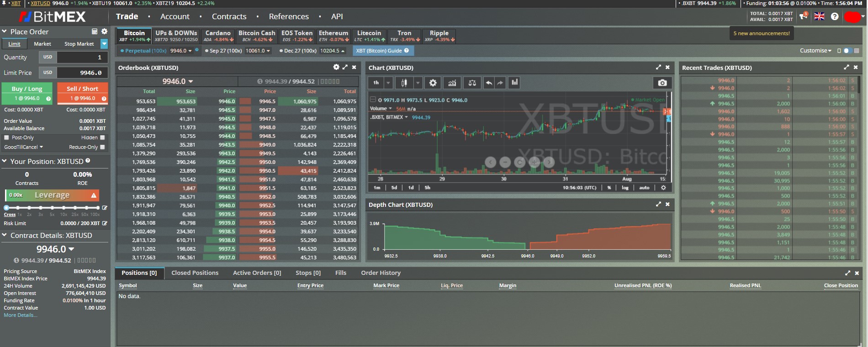
Task: Open Orderbook settings gear
Action: click(336, 67)
